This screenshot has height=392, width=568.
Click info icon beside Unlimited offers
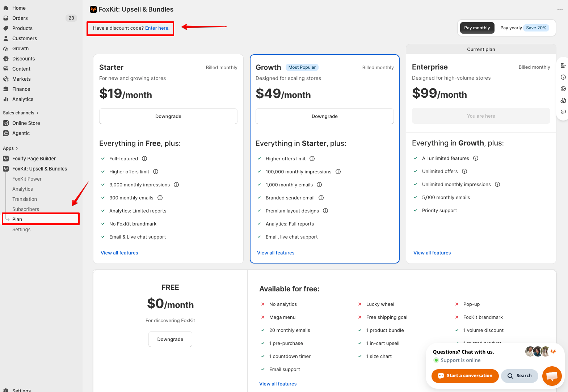pyautogui.click(x=464, y=171)
